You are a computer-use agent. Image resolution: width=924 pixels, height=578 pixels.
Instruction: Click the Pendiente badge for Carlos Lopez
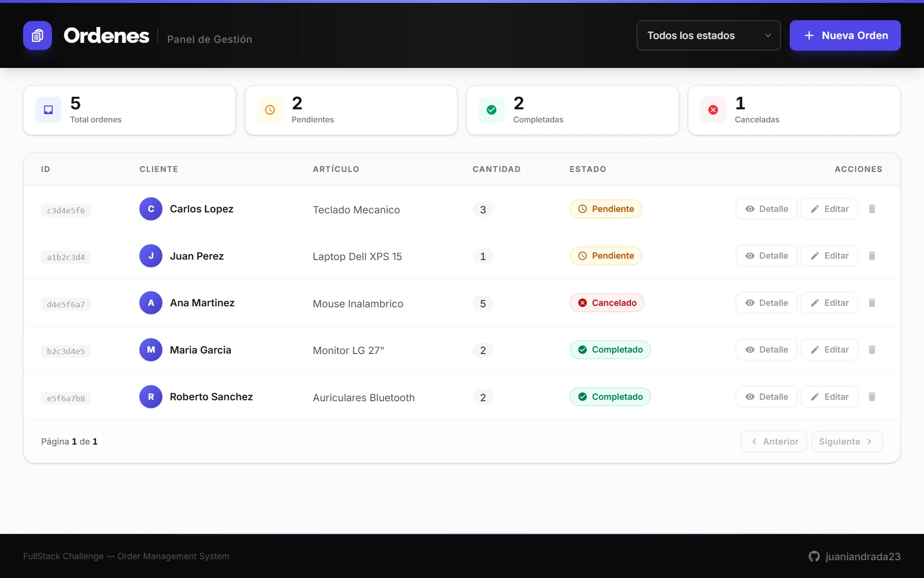606,209
